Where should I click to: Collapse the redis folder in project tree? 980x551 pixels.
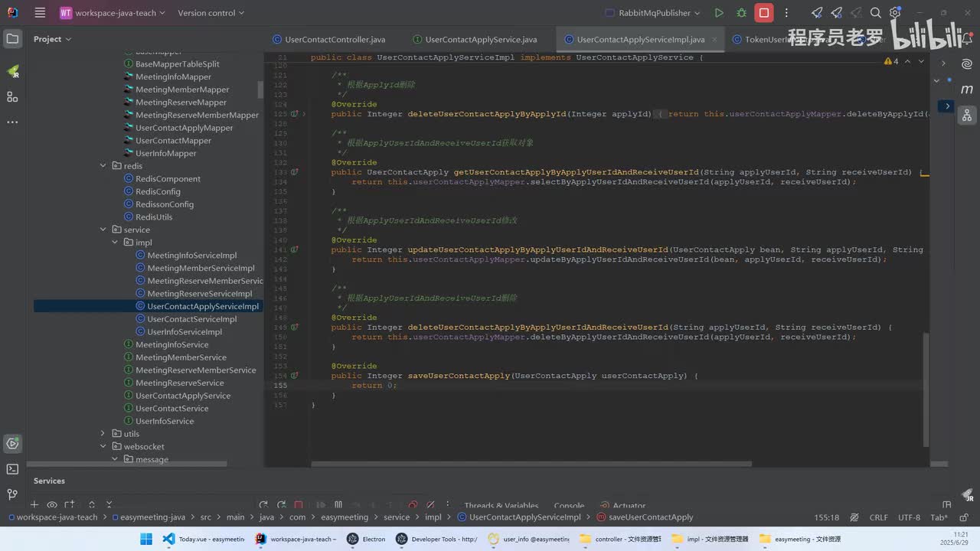[x=103, y=166]
